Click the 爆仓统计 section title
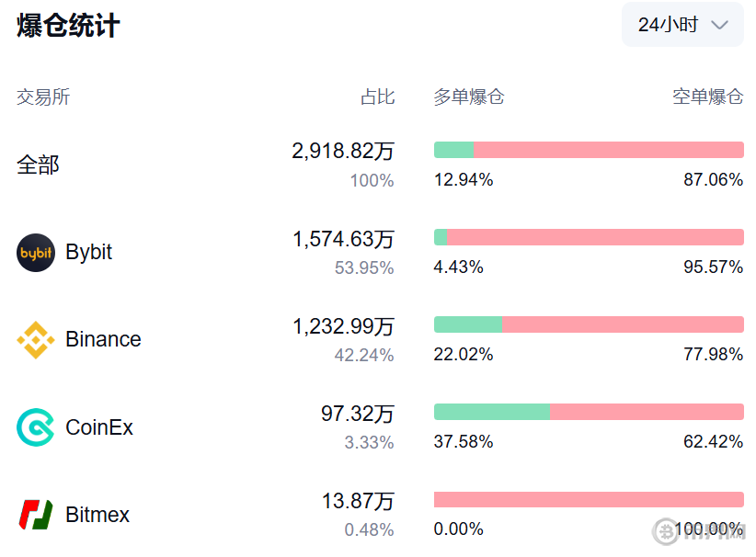 tap(68, 26)
